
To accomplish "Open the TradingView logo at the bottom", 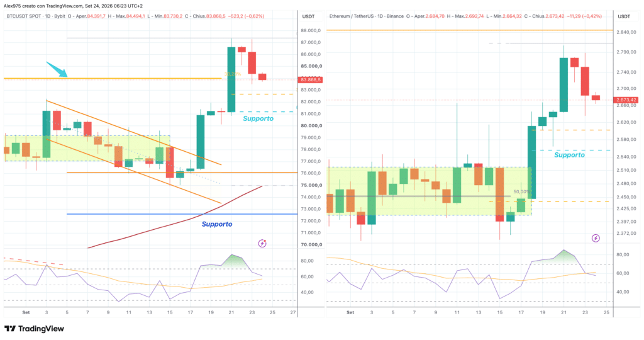I will click(34, 329).
